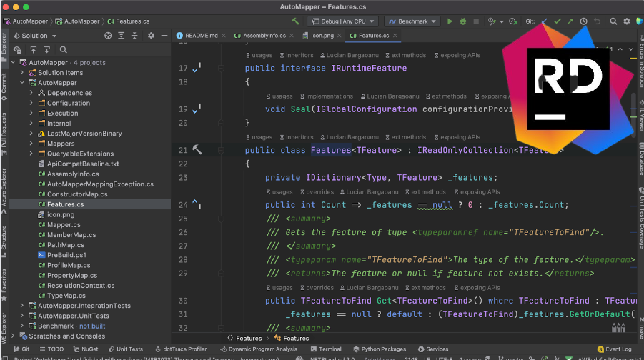Open the Structure vertical tool tab
The width and height of the screenshot is (644, 360).
point(4,241)
